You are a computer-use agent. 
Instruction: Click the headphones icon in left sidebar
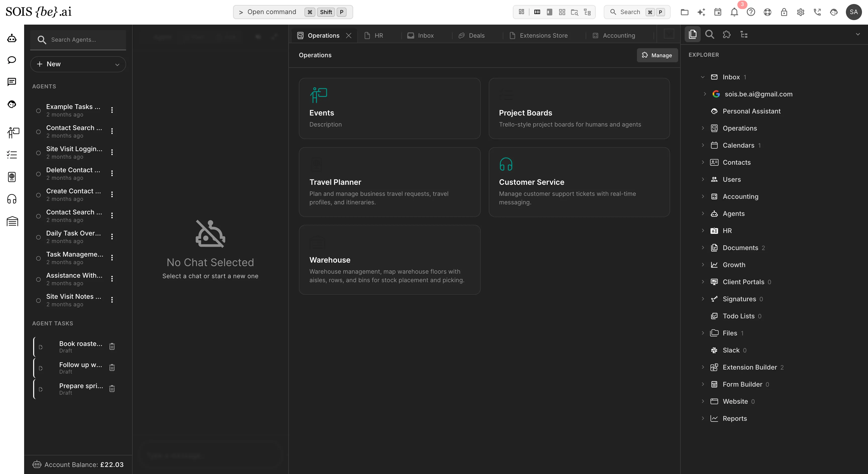12,199
